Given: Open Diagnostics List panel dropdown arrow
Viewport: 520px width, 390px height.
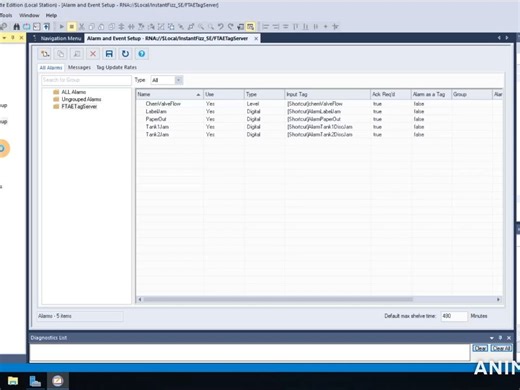Looking at the screenshot, I should coord(492,338).
